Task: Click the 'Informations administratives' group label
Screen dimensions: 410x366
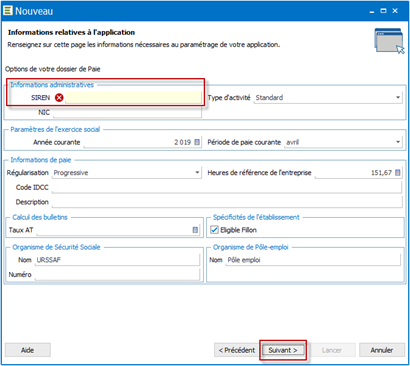Action: pyautogui.click(x=52, y=85)
